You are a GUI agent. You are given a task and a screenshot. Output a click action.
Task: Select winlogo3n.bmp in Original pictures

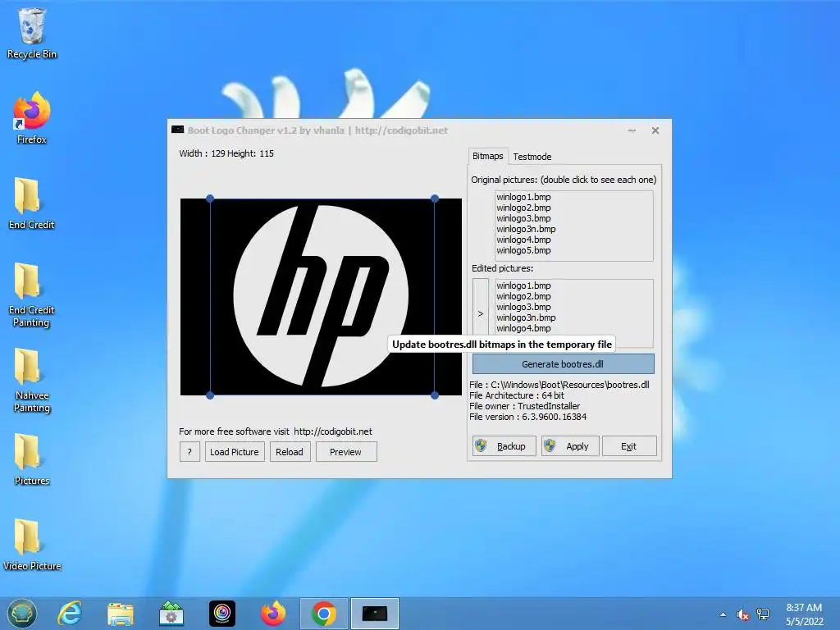tap(526, 229)
